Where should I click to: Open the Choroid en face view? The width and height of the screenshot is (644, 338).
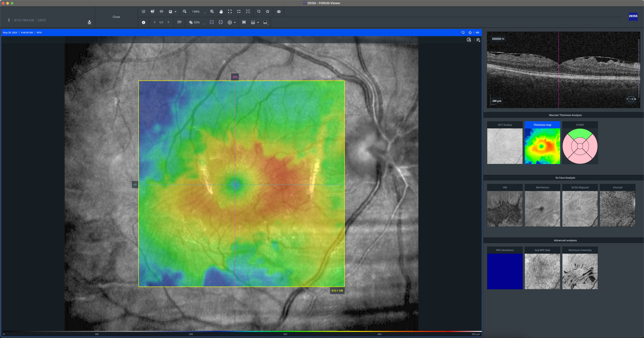[617, 205]
